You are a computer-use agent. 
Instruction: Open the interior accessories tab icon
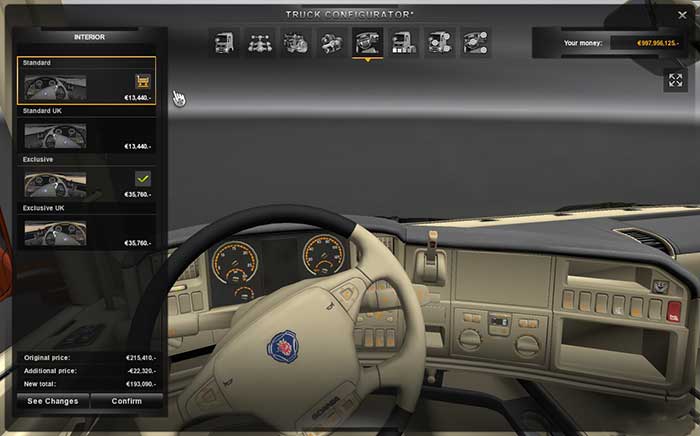pyautogui.click(x=475, y=43)
